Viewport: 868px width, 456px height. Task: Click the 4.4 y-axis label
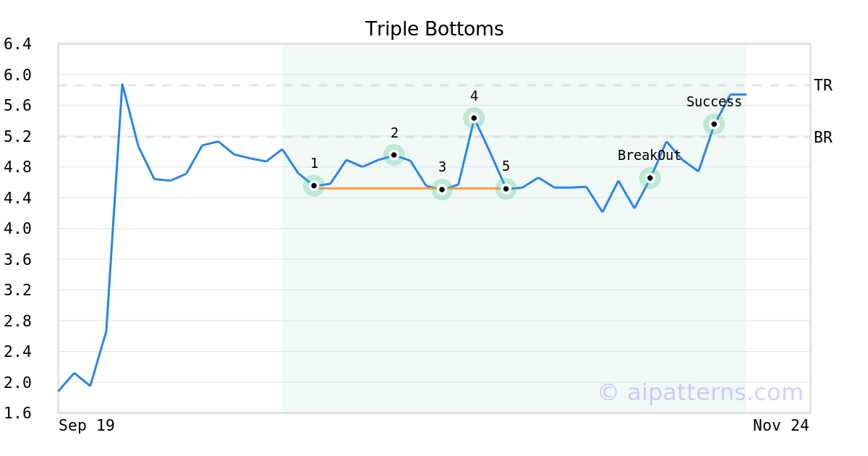click(17, 198)
